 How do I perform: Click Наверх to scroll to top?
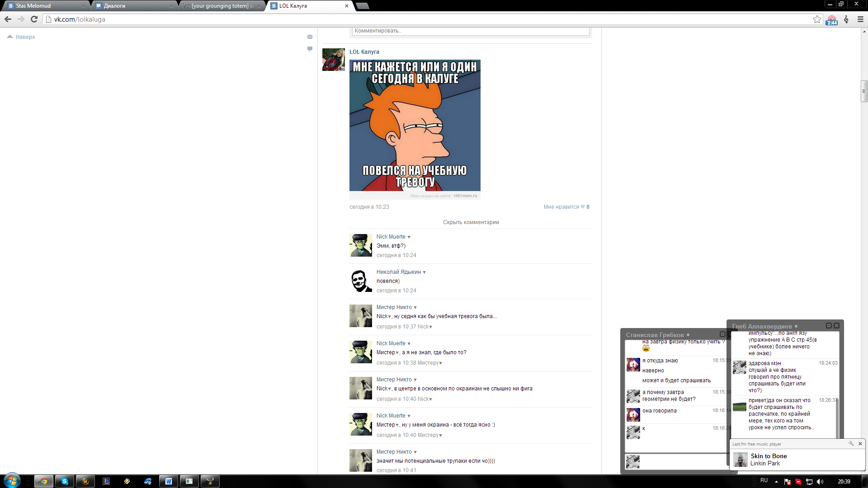pyautogui.click(x=21, y=37)
